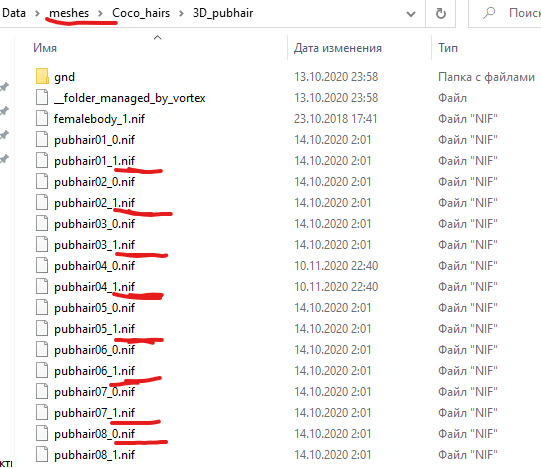541x468 pixels.
Task: Navigate to the Data breadcrumb
Action: coord(14,13)
